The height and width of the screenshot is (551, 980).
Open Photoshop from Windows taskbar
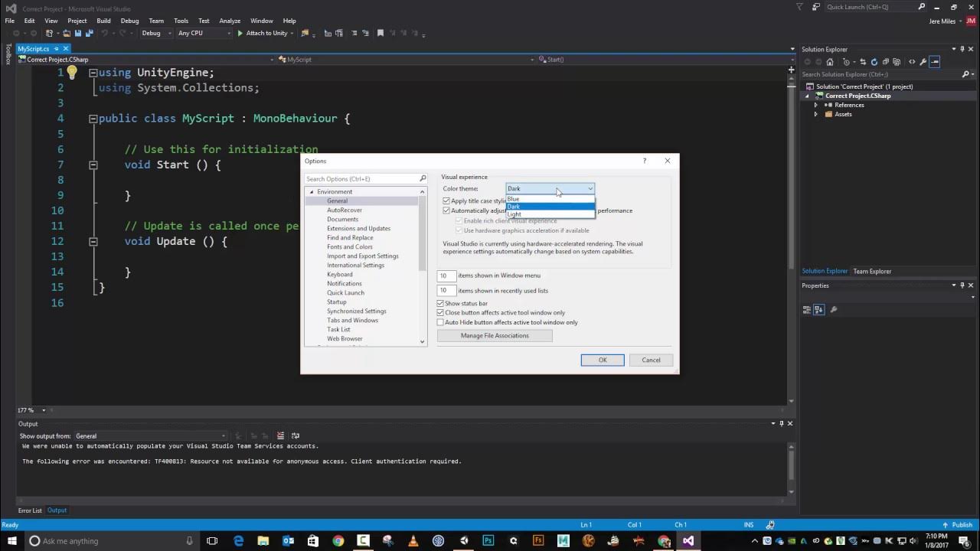click(x=488, y=541)
